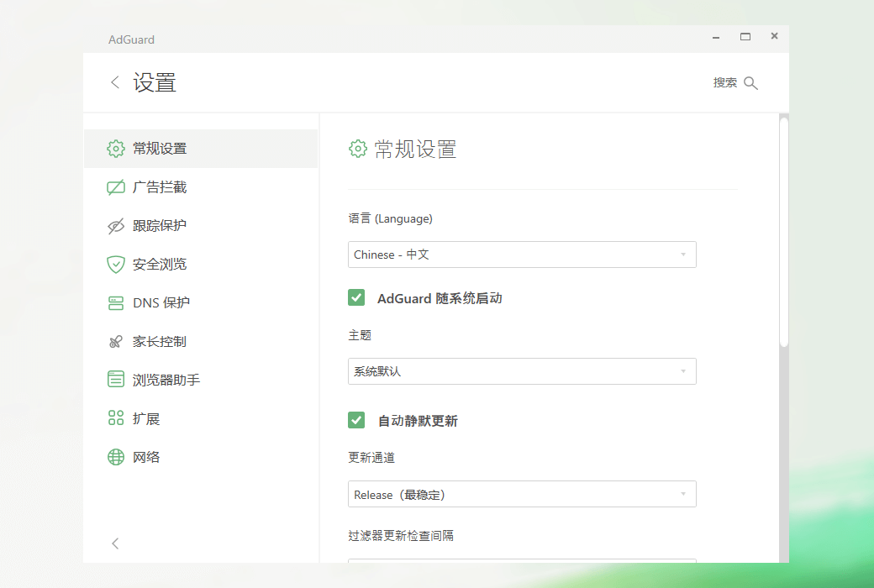The height and width of the screenshot is (588, 874).
Task: Click the 网络 network globe icon
Action: (x=116, y=456)
